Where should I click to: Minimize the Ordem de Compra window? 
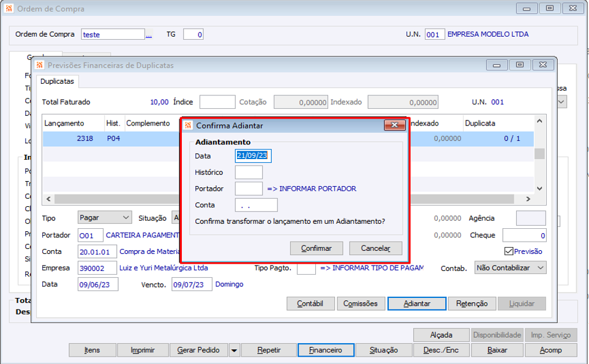527,8
